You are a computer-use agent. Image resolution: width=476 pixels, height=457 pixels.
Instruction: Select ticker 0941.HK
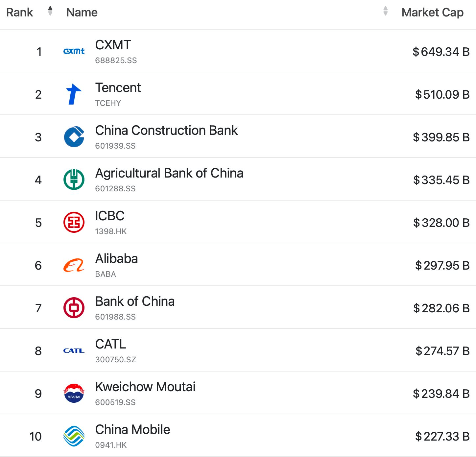(111, 445)
